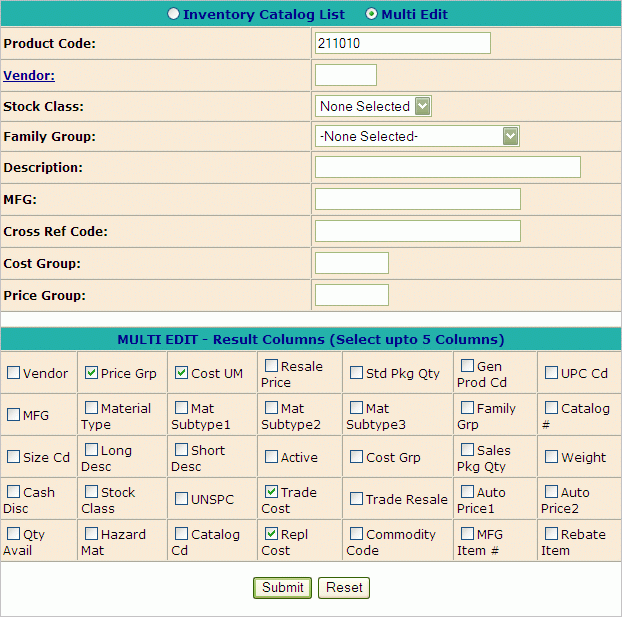Image resolution: width=622 pixels, height=617 pixels.
Task: Click the Submit button
Action: click(282, 588)
